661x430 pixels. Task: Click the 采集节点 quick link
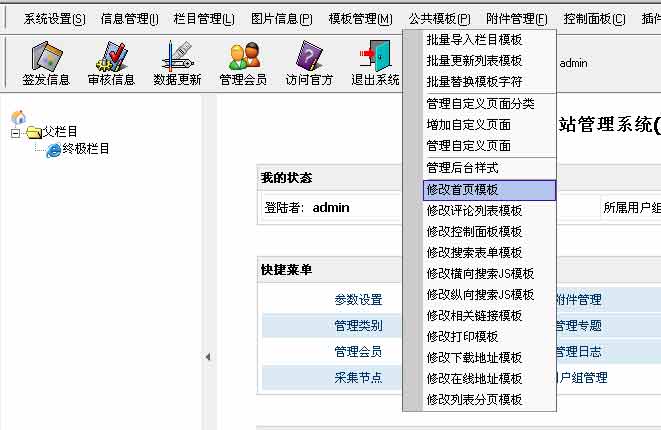358,377
